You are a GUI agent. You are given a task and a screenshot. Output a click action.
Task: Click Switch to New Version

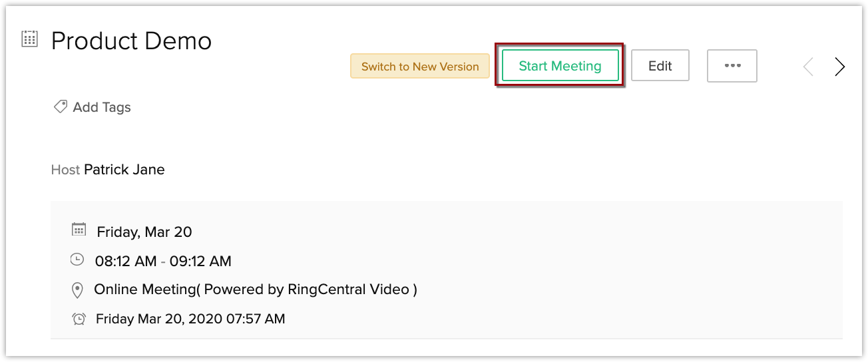click(420, 67)
